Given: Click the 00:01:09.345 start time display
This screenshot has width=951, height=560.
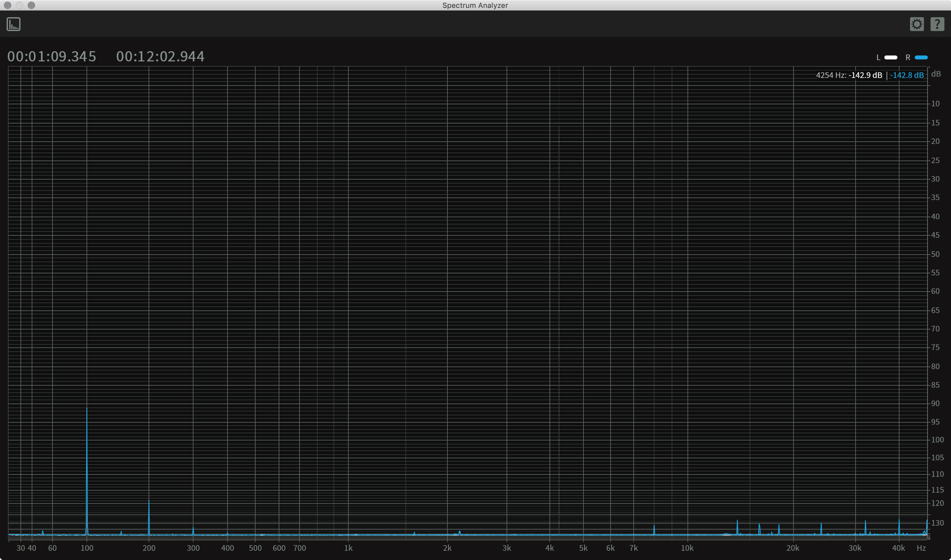Looking at the screenshot, I should click(52, 56).
